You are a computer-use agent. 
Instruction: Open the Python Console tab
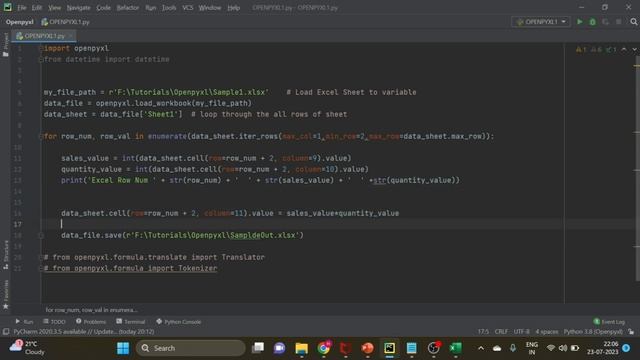178,322
